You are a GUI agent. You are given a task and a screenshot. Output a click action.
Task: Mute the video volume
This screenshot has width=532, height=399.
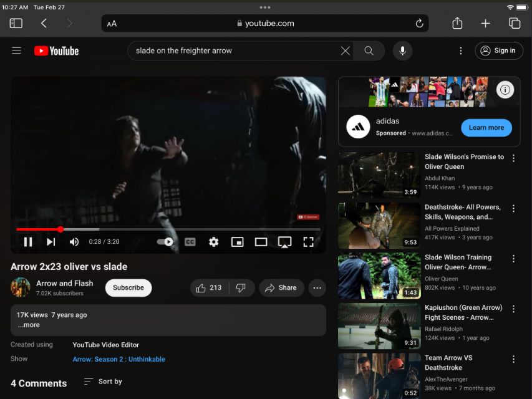[x=74, y=242]
